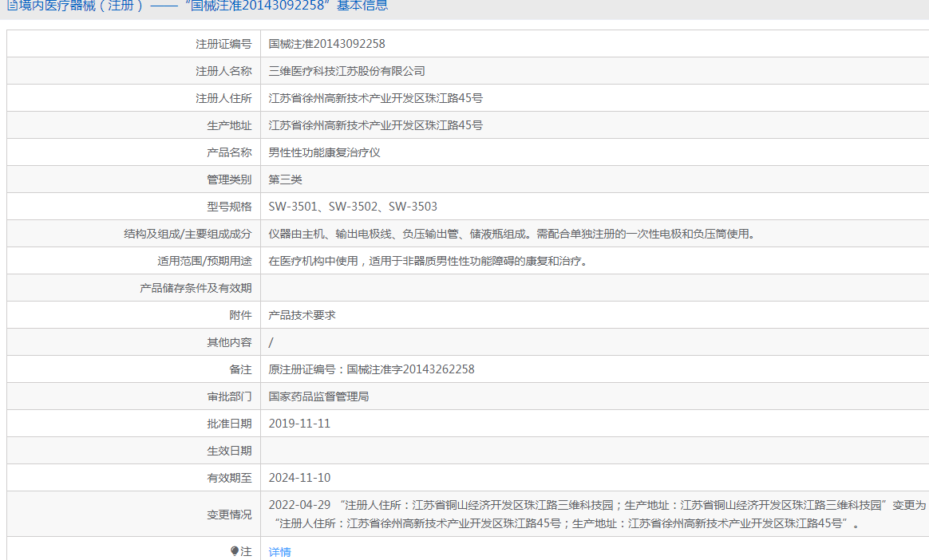Click the lightbulb icon beside 注

tap(235, 551)
